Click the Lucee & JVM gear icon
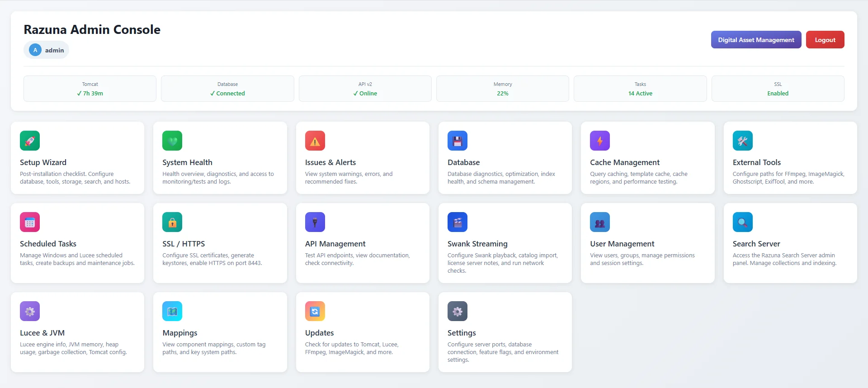 point(30,311)
